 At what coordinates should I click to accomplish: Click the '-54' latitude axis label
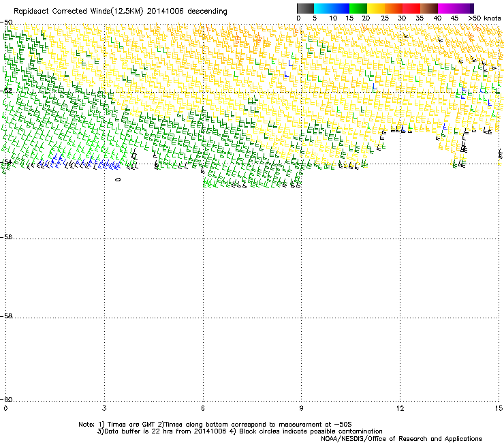coord(6,162)
